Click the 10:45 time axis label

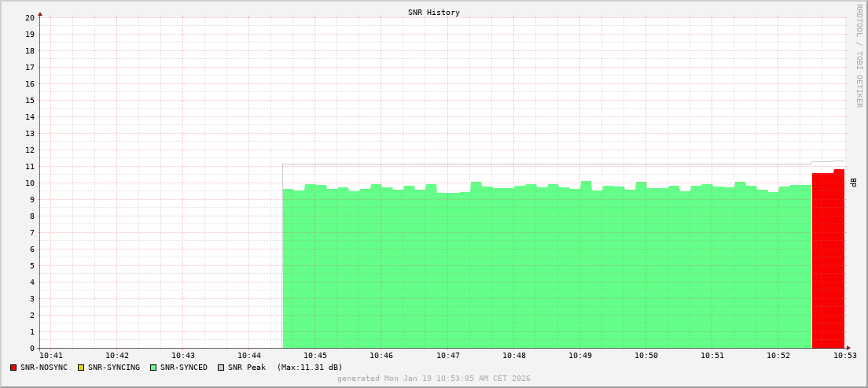(314, 356)
